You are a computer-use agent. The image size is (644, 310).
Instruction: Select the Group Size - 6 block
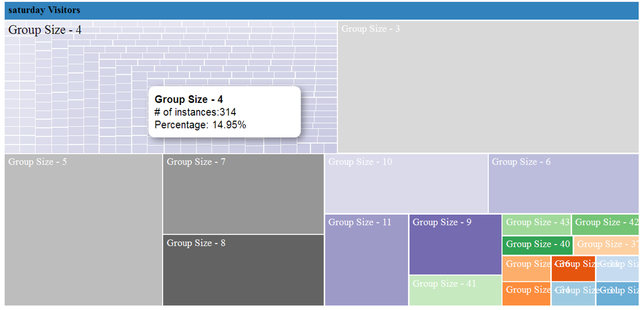tap(563, 184)
